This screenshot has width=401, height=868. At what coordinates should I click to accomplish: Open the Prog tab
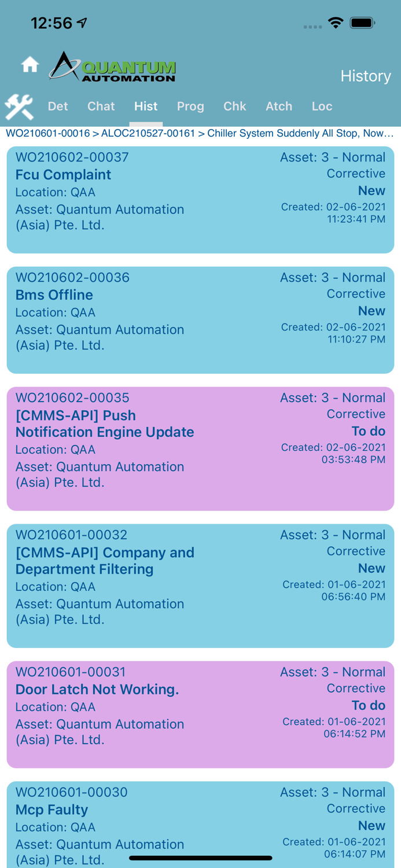[x=190, y=106]
